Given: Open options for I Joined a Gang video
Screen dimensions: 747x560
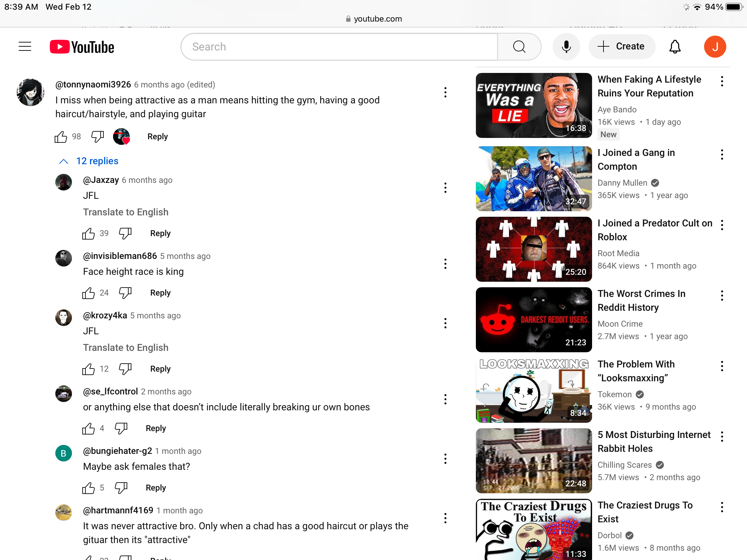Looking at the screenshot, I should point(722,155).
